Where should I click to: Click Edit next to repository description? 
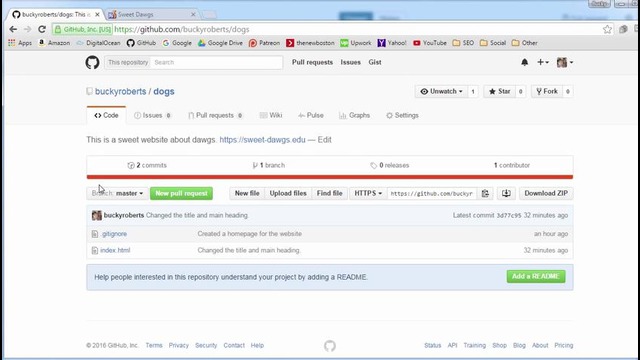[324, 140]
